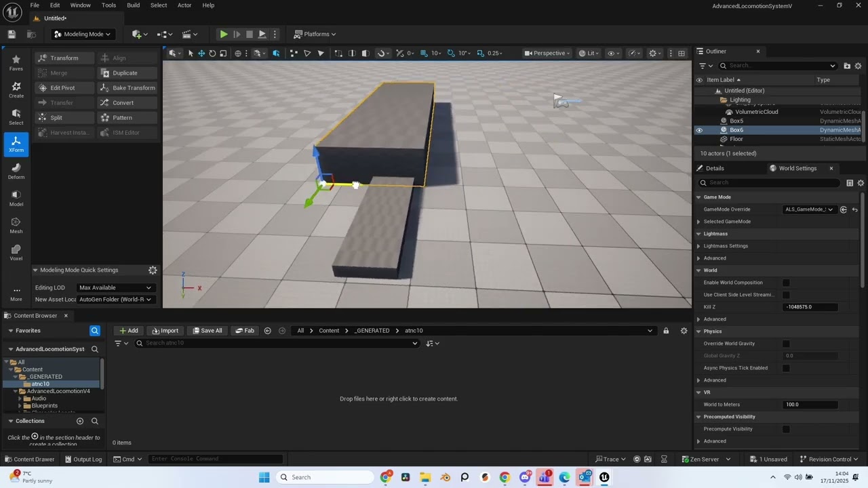The height and width of the screenshot is (488, 868).
Task: Switch to the Faves tool category
Action: coord(16,62)
